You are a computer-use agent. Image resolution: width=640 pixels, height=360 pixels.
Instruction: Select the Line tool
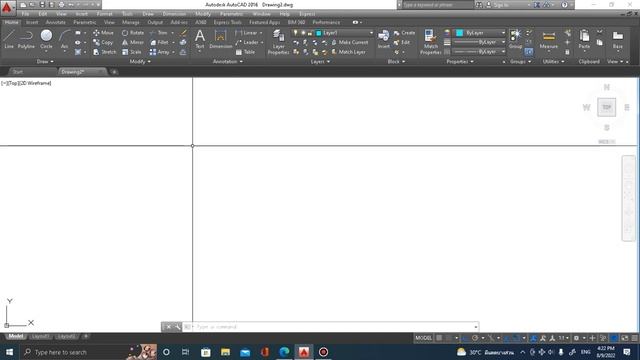(x=9, y=39)
